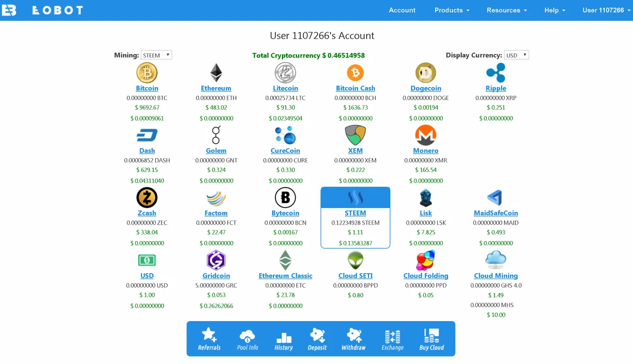
Task: Click the MaidSafeCoin blue icon
Action: (495, 198)
